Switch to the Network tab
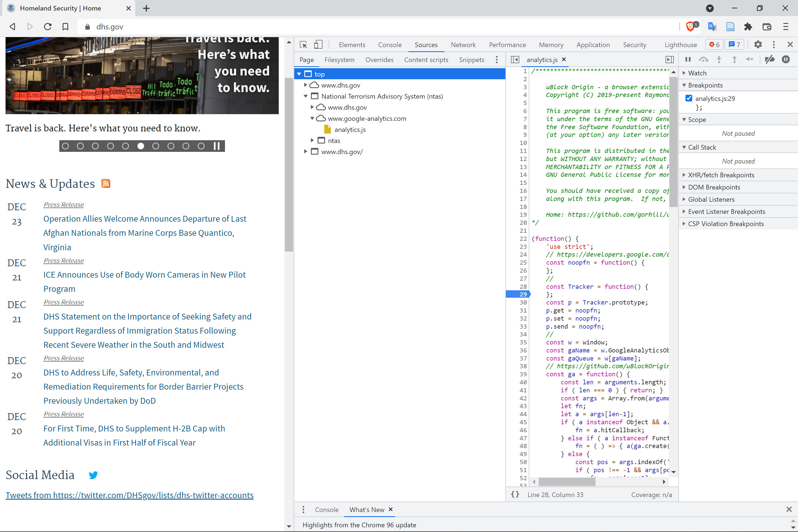798x532 pixels. [x=463, y=45]
